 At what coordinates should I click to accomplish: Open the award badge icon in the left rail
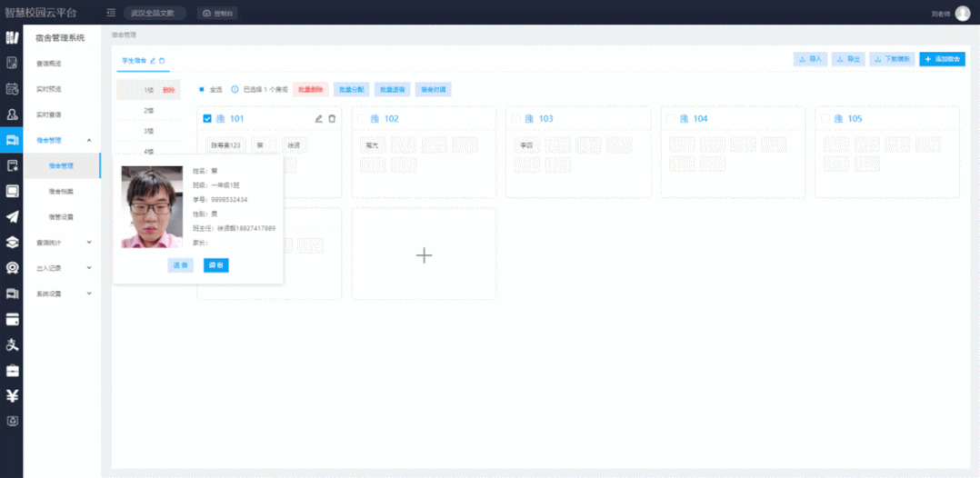tap(12, 268)
